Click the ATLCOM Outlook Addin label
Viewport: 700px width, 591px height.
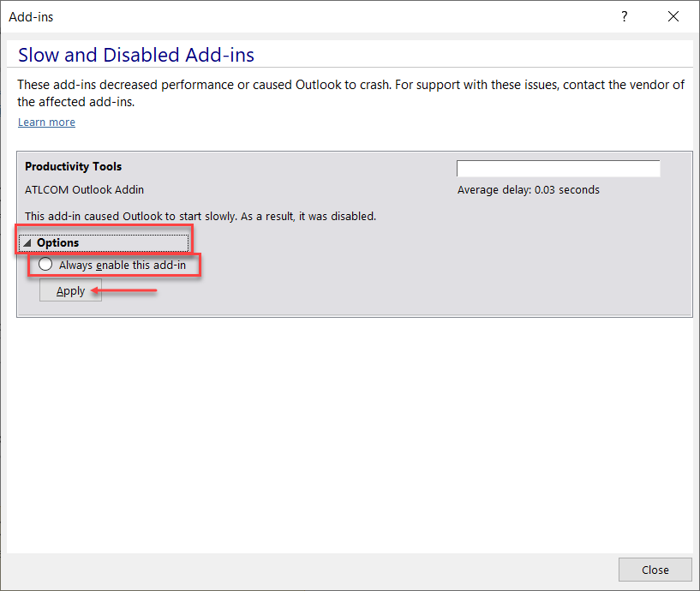(85, 189)
